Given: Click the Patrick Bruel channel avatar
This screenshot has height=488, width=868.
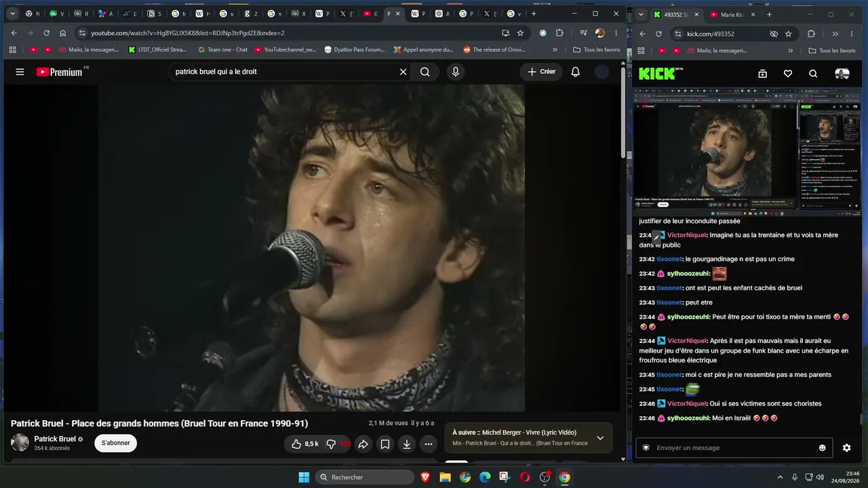Looking at the screenshot, I should (x=20, y=443).
